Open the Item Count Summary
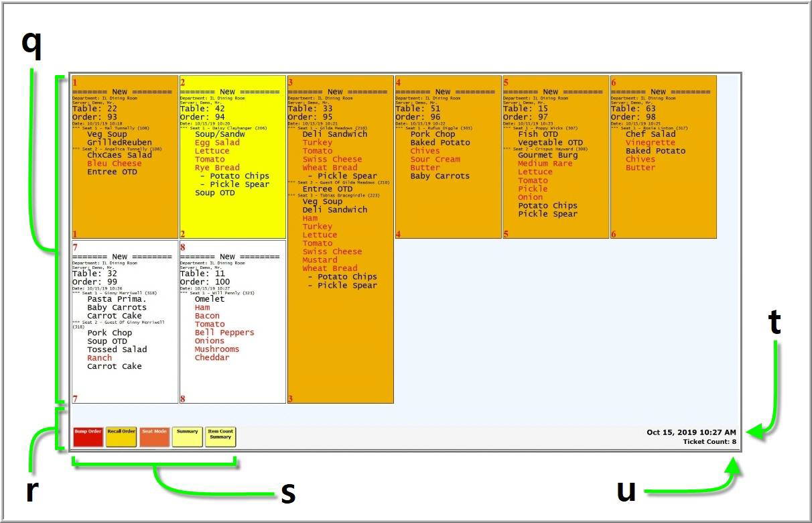 point(220,437)
